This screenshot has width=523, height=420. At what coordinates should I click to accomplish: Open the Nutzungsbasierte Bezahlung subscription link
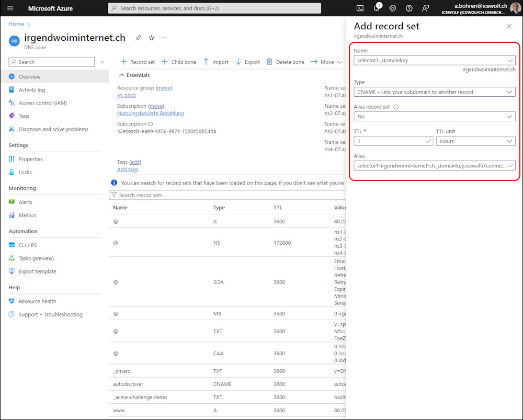(151, 113)
